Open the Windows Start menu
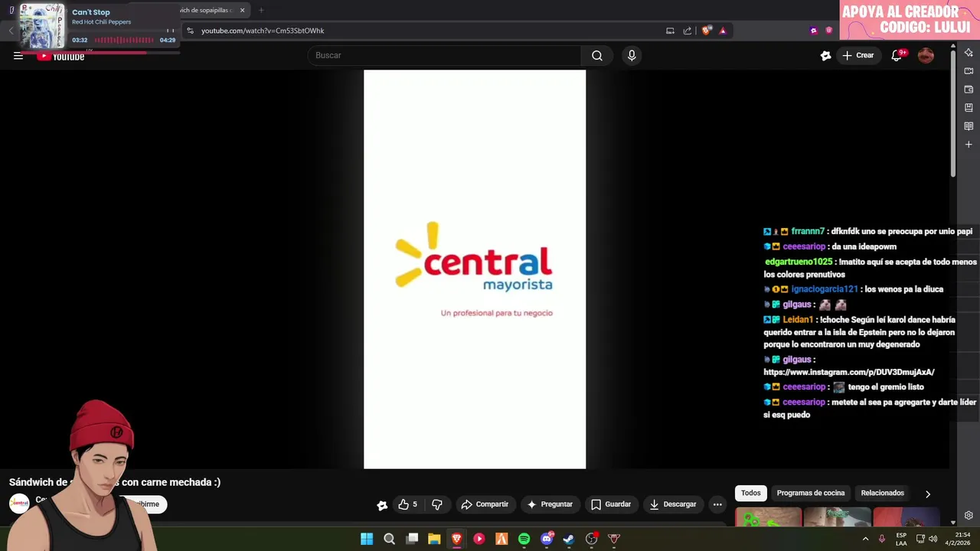 click(367, 539)
